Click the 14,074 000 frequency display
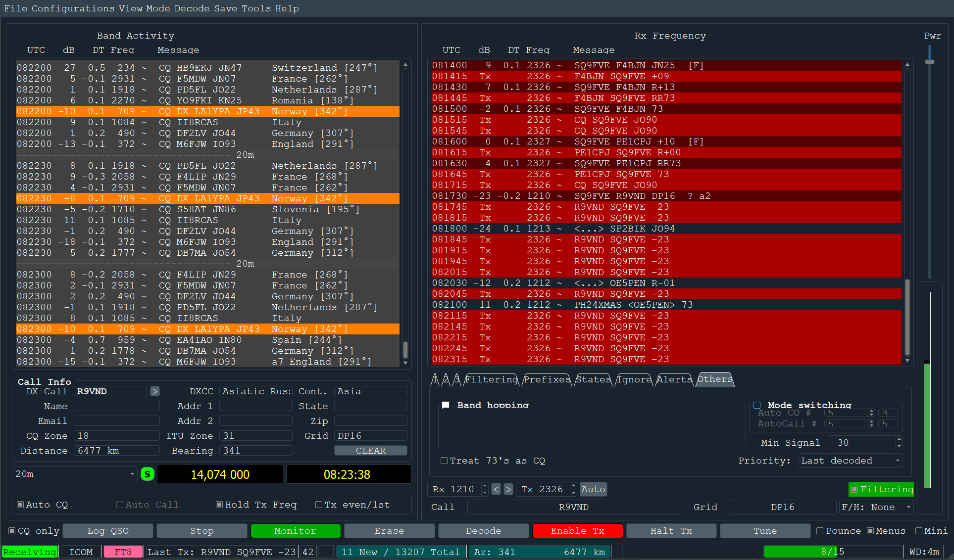This screenshot has width=954, height=560. coord(220,474)
